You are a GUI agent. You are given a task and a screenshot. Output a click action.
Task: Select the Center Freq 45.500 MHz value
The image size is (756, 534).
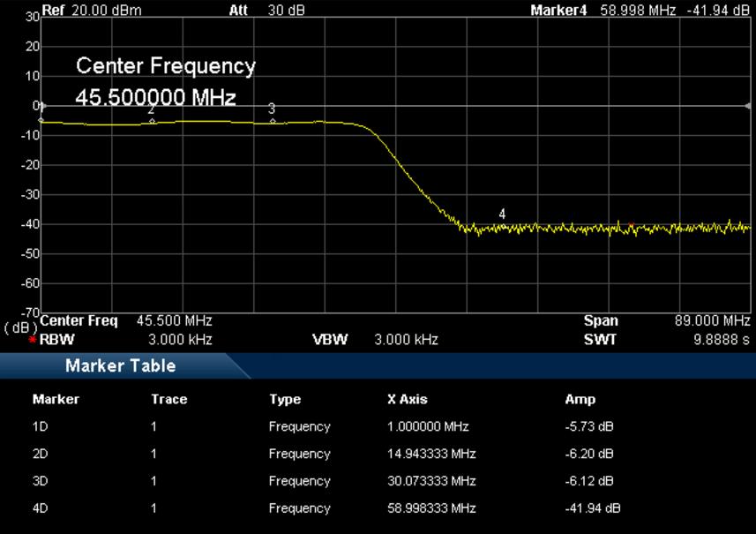point(174,321)
